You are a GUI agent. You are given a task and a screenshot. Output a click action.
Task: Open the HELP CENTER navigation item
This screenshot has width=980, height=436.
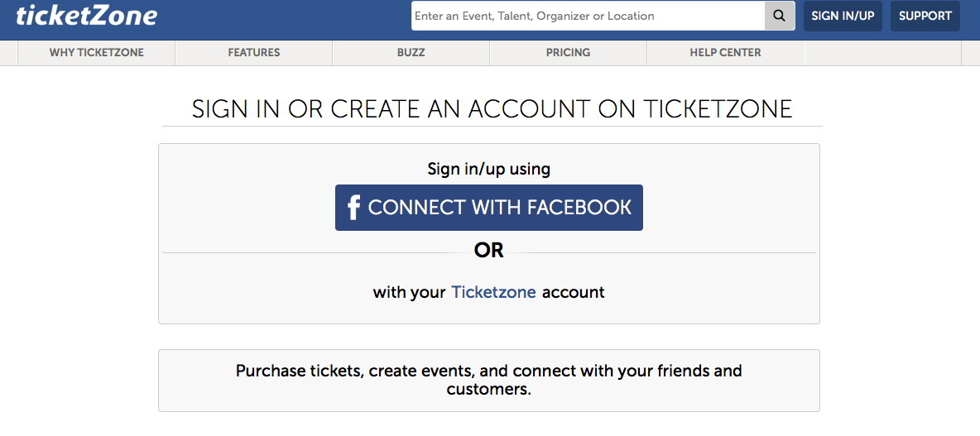(726, 52)
